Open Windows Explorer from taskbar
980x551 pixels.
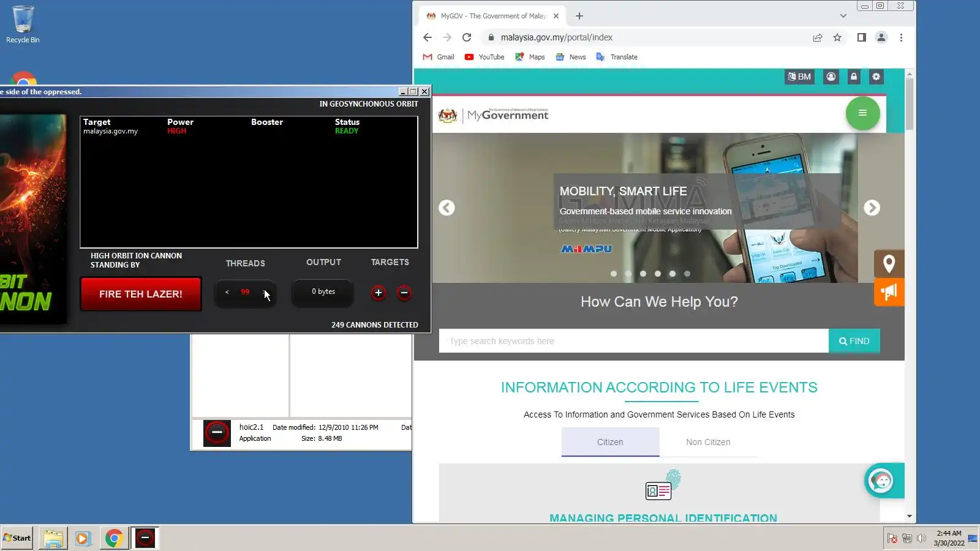click(53, 538)
